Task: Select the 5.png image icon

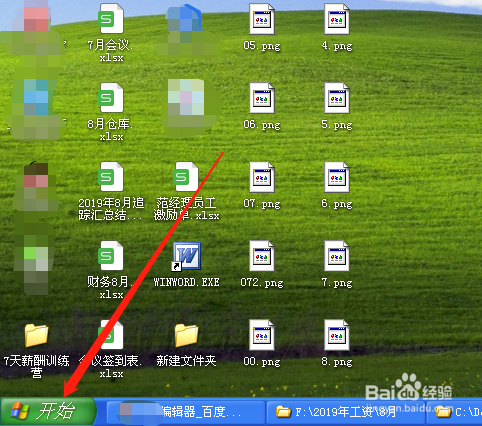Action: point(337,98)
